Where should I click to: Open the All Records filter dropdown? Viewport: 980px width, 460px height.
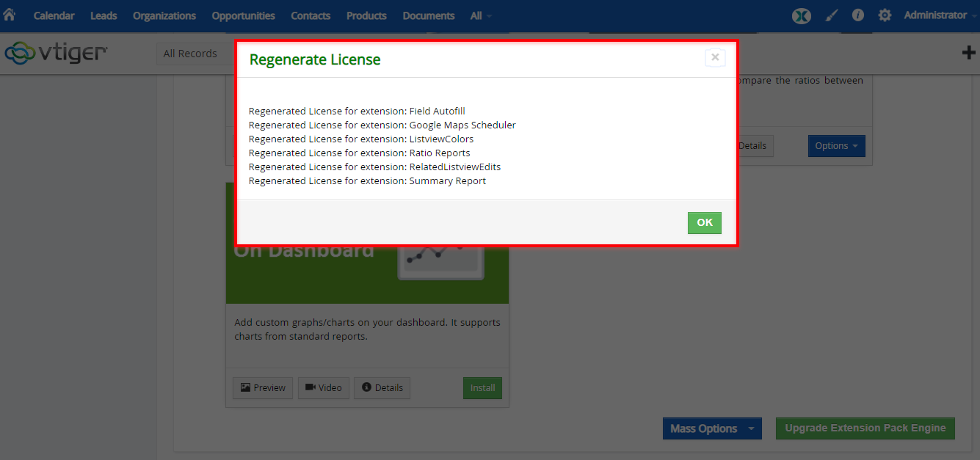click(195, 54)
